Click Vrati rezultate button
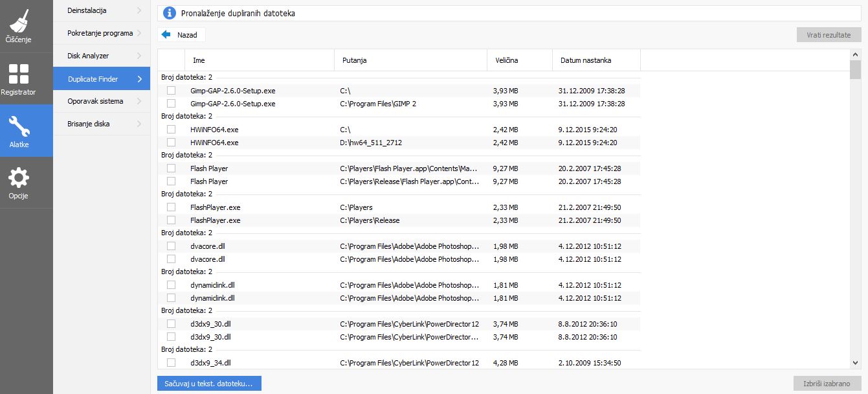Image resolution: width=868 pixels, height=394 pixels. click(x=829, y=35)
